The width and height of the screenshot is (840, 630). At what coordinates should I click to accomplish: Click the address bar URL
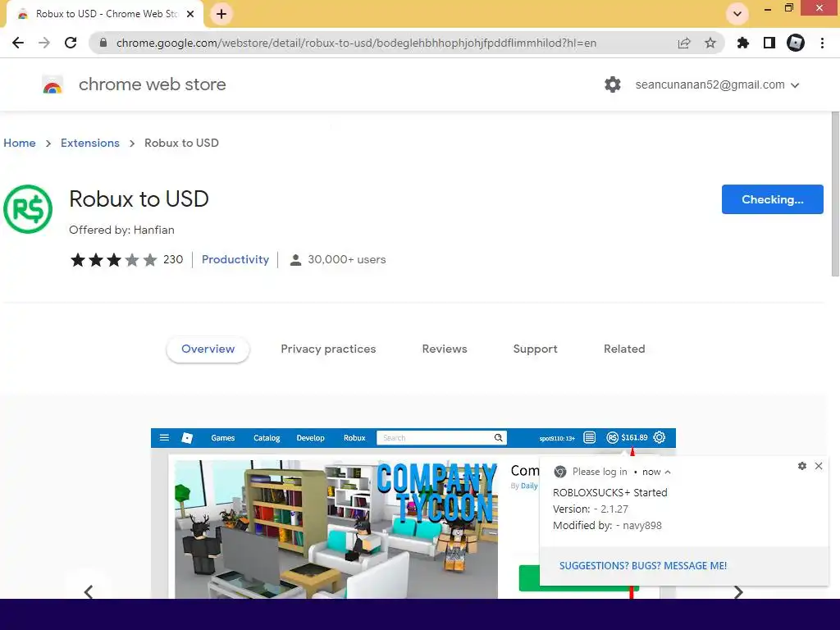click(x=356, y=43)
